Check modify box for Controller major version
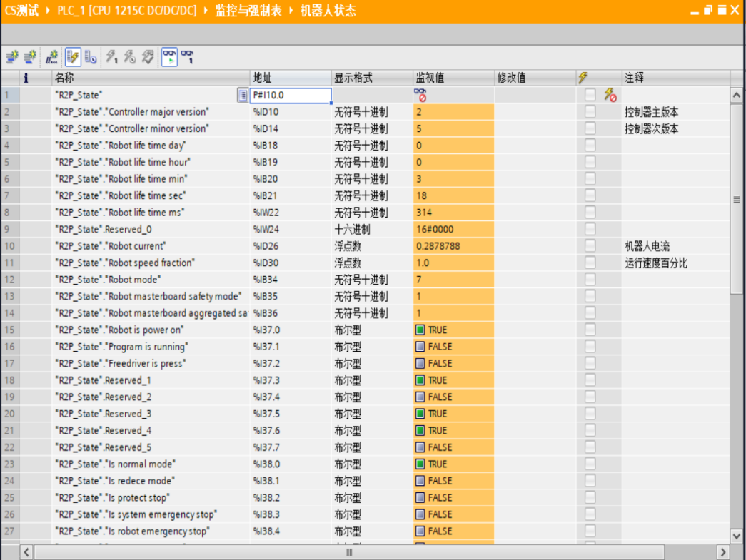 click(590, 112)
